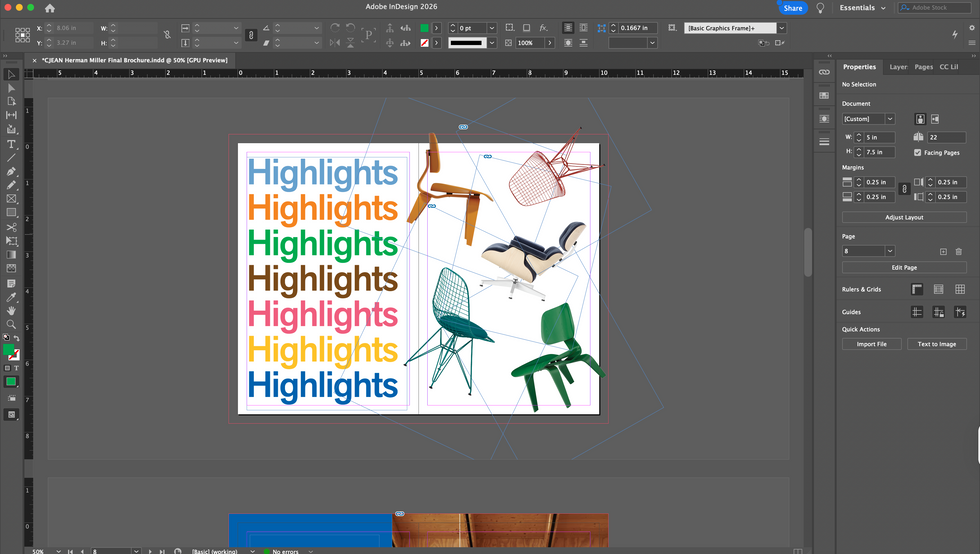Uncheck the Facing Pages checkbox
This screenshot has height=554, width=980.
point(918,153)
